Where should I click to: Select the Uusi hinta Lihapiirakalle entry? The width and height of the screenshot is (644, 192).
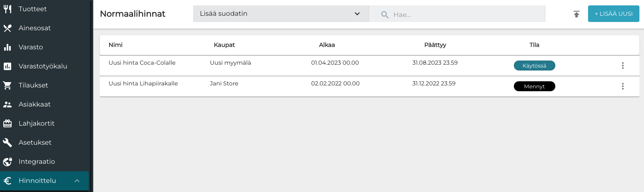click(x=143, y=84)
